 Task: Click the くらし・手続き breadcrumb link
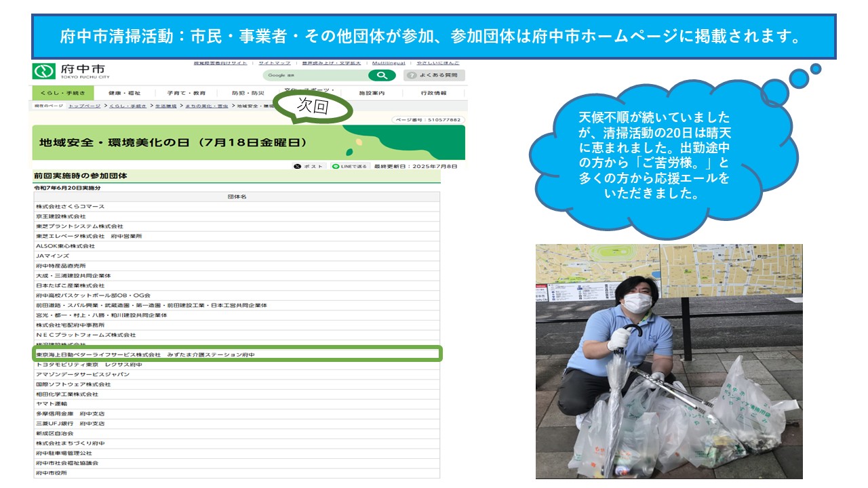127,106
